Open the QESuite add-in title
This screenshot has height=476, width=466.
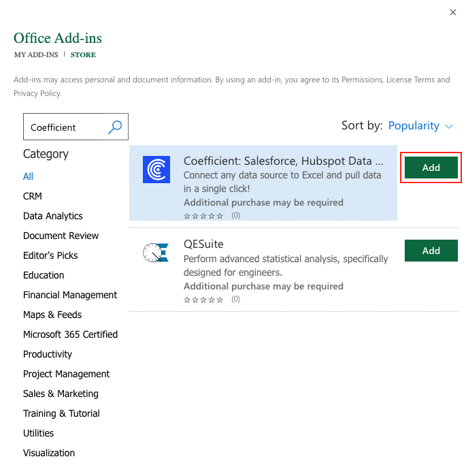pos(203,244)
